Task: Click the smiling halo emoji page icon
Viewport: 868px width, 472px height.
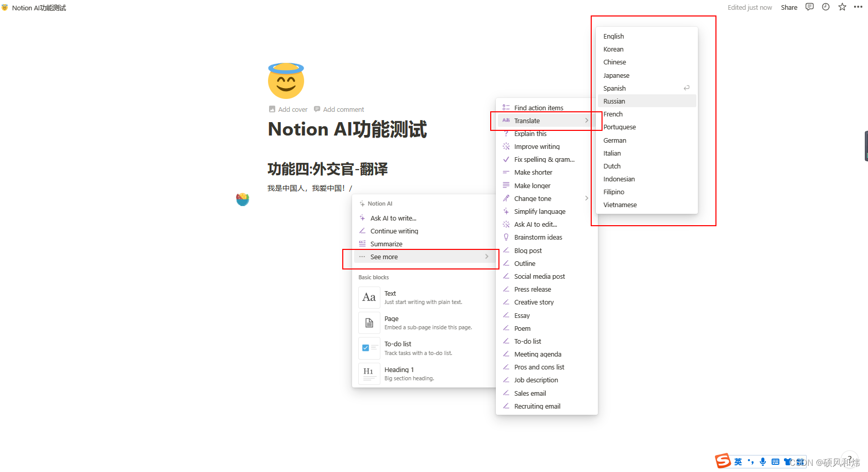Action: point(286,81)
